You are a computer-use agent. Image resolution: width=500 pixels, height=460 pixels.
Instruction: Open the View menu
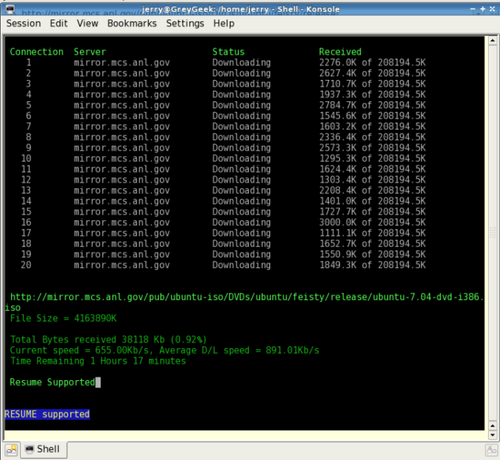(87, 23)
